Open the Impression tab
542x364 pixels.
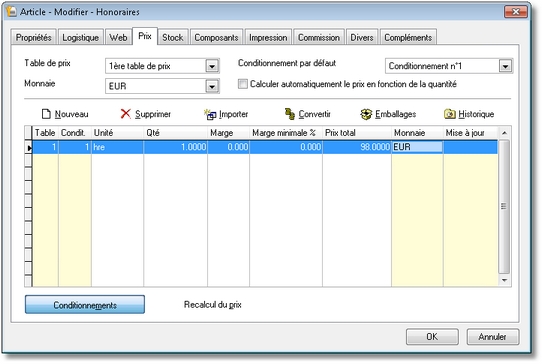click(x=268, y=37)
